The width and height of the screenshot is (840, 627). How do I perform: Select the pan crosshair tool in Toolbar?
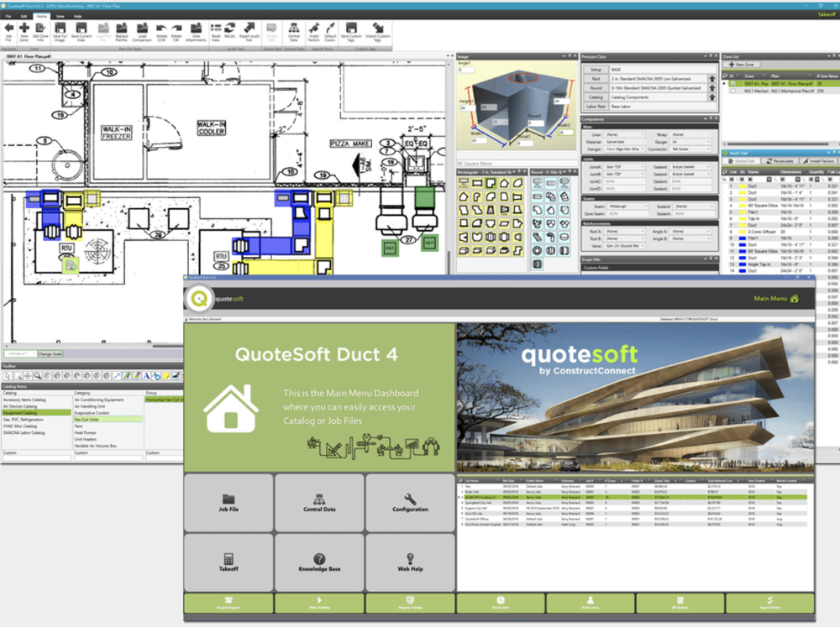28,376
